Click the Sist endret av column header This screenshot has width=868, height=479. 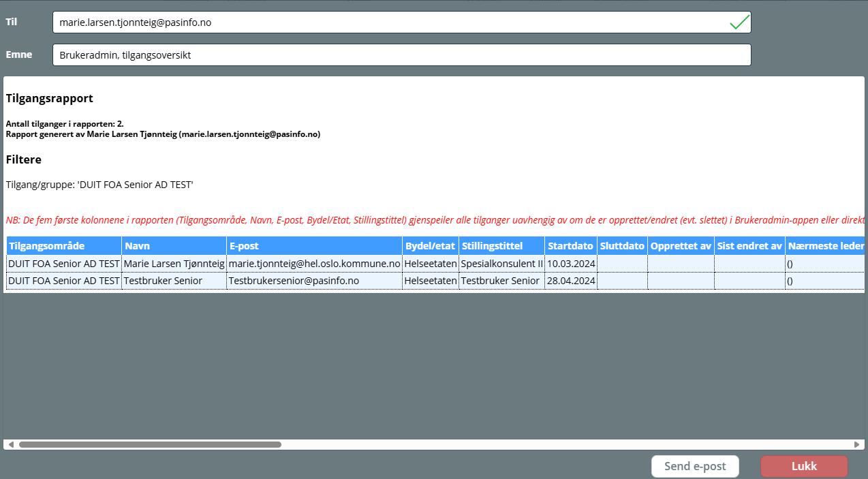click(749, 246)
